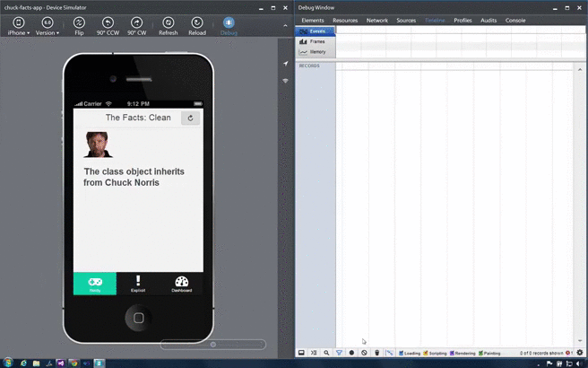Image resolution: width=588 pixels, height=368 pixels.
Task: Open the debug settings gear icon
Action: [580, 353]
